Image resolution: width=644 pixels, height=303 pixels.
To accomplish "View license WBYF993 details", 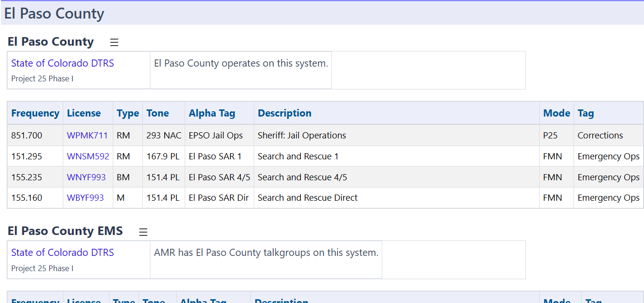I will pos(85,198).
